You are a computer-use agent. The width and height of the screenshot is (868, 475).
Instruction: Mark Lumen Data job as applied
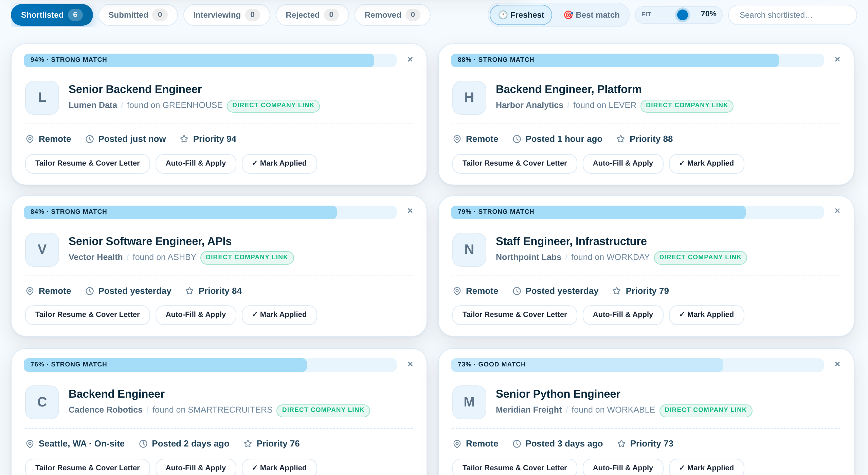[279, 164]
